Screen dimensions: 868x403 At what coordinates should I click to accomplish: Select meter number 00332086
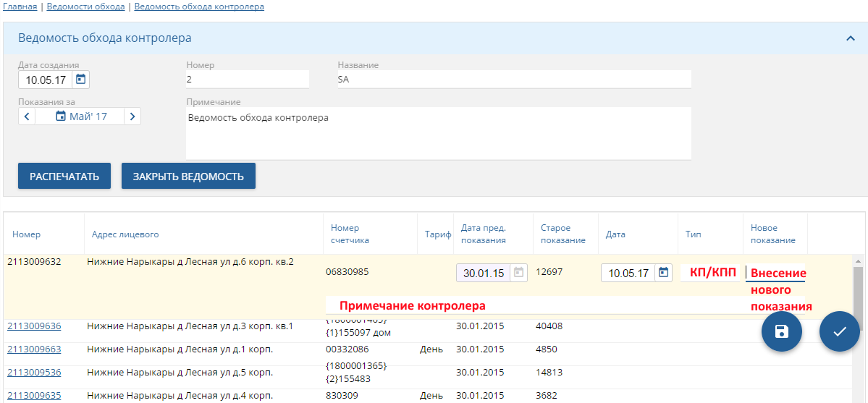pos(347,349)
